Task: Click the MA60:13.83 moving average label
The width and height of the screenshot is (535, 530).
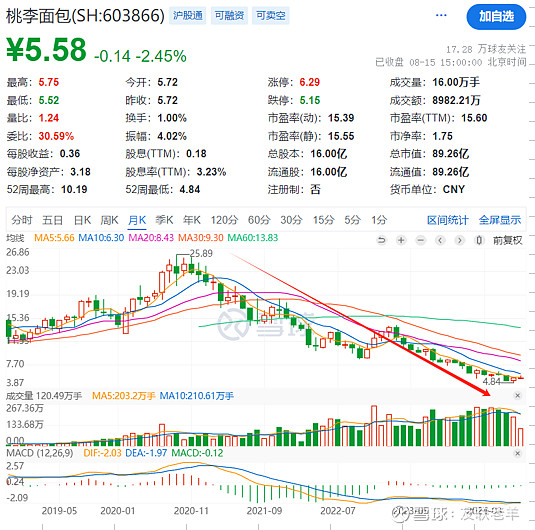Action: (252, 238)
